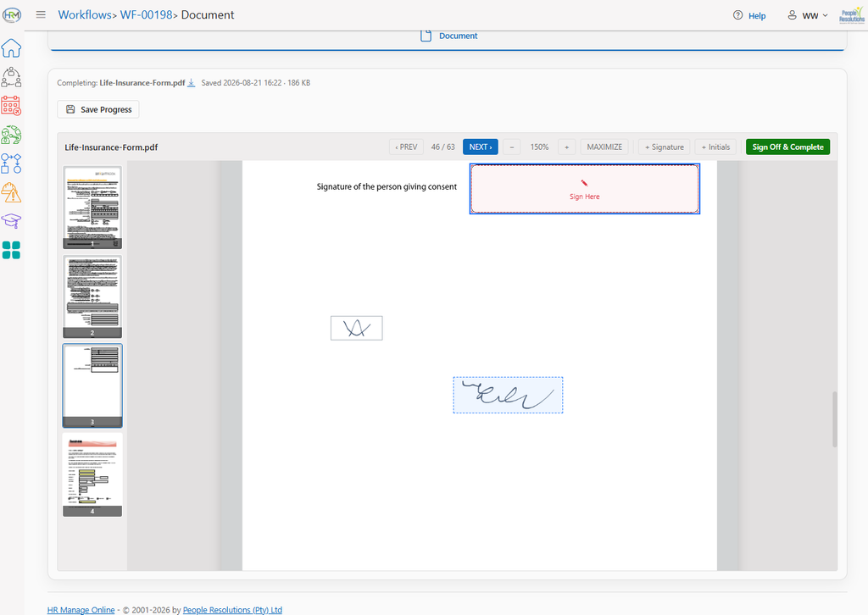
Task: Open the people organization icon in sidebar
Action: (11, 77)
